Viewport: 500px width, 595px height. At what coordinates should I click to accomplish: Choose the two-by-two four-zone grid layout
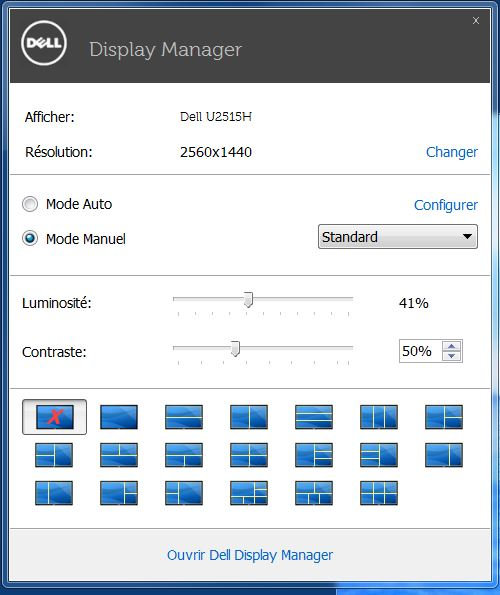coord(249,455)
